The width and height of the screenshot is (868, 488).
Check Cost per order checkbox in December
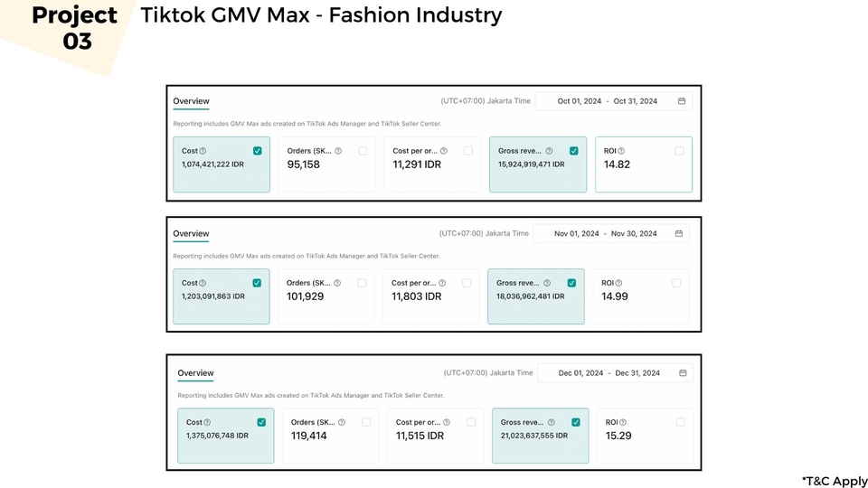tap(470, 422)
